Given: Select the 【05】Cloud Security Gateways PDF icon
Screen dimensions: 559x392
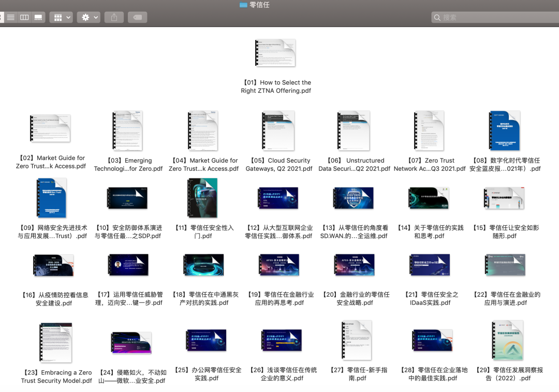Looking at the screenshot, I should tap(278, 130).
